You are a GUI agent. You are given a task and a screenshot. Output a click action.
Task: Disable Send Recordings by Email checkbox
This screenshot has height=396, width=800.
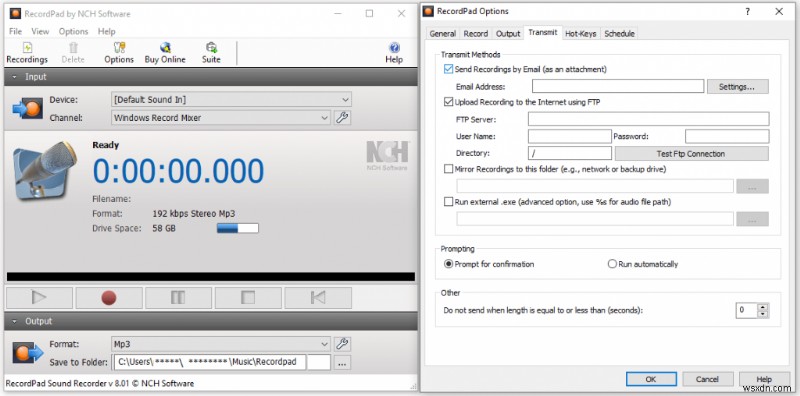tap(448, 69)
